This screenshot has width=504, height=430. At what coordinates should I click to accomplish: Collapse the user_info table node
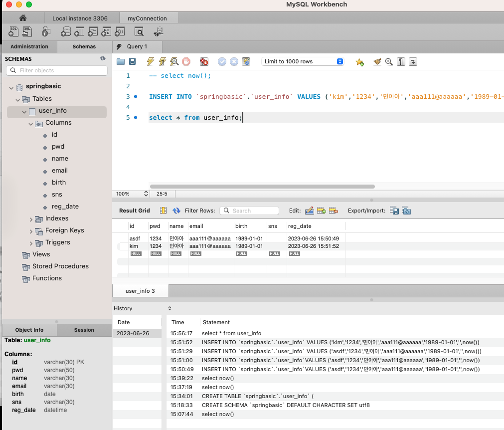(x=24, y=112)
